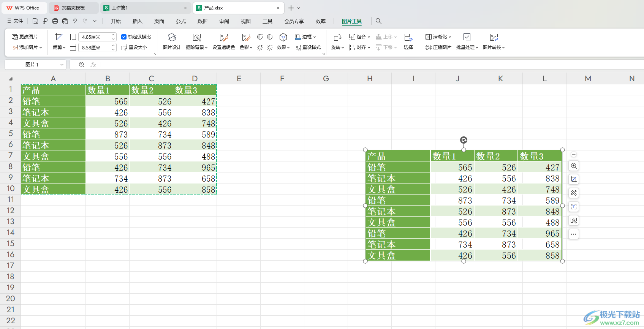
Task: Click the print preview icon
Action: click(65, 21)
